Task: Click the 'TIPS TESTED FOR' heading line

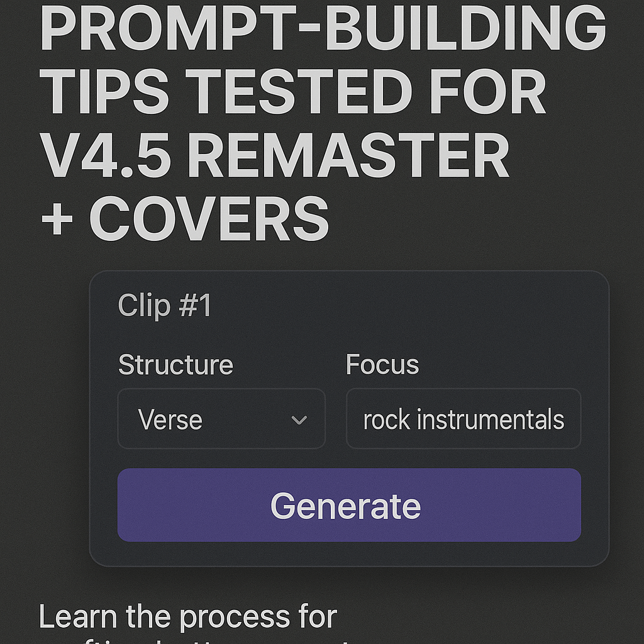Action: [293, 92]
